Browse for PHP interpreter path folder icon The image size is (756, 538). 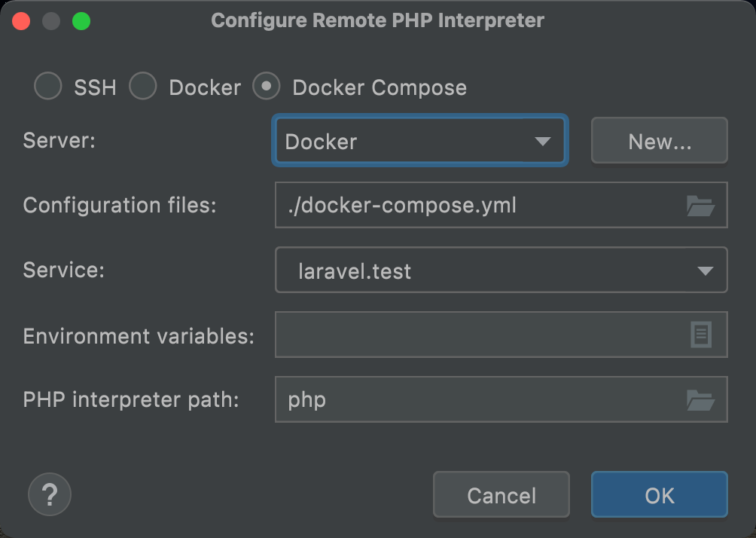click(x=700, y=399)
